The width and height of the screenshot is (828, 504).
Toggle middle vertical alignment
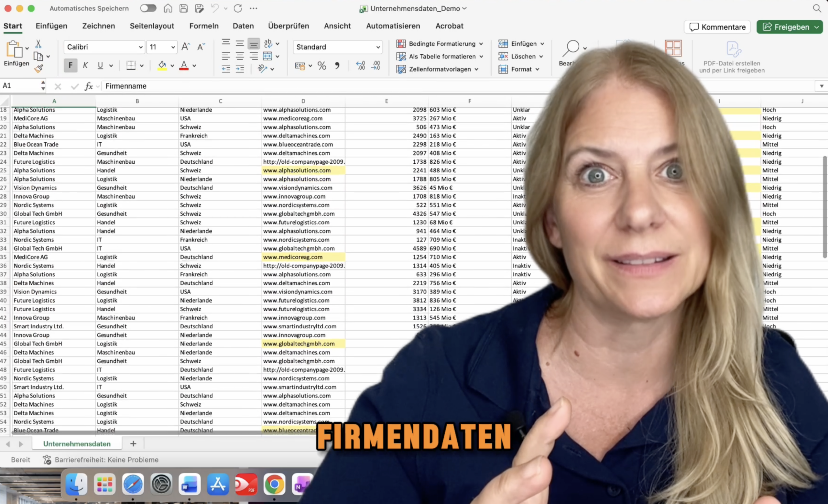[240, 43]
